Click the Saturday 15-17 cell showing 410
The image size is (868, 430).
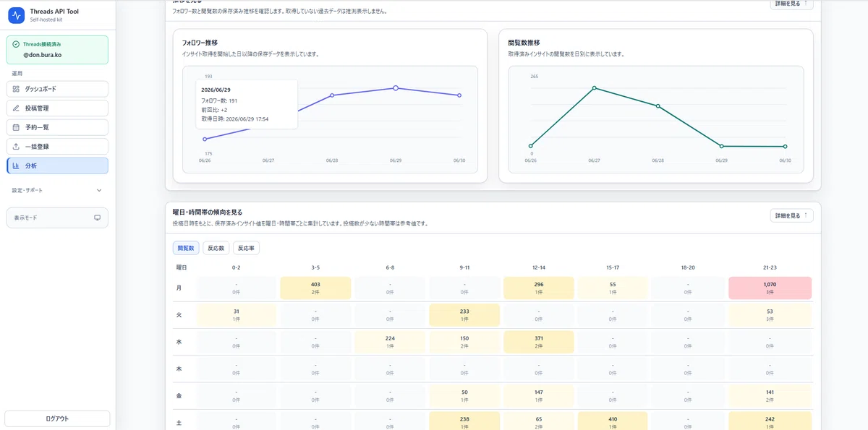(x=613, y=421)
